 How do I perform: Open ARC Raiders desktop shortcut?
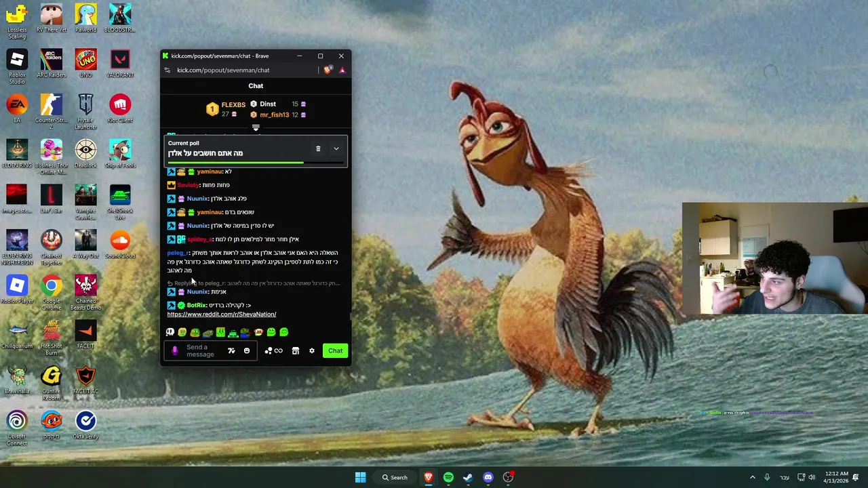(x=52, y=64)
